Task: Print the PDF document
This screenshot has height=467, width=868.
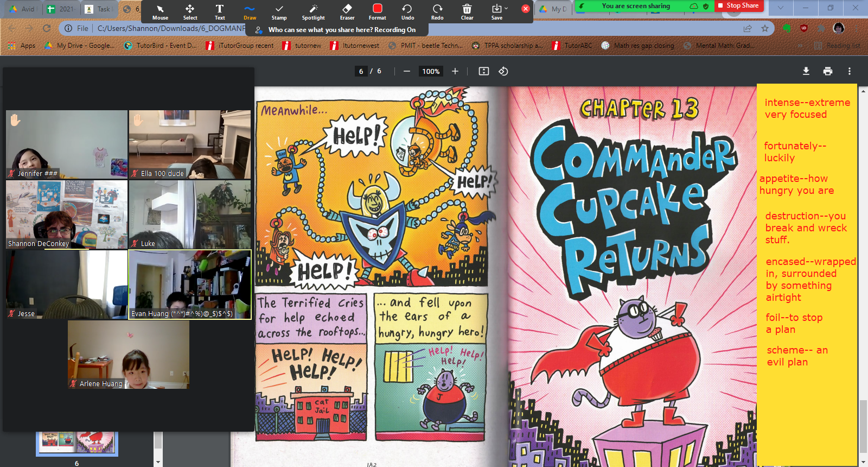Action: [828, 71]
